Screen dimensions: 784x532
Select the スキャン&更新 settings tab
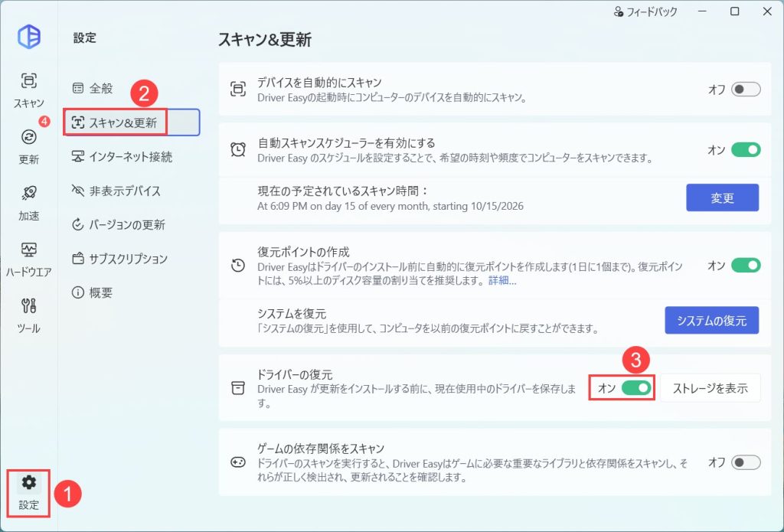(132, 122)
